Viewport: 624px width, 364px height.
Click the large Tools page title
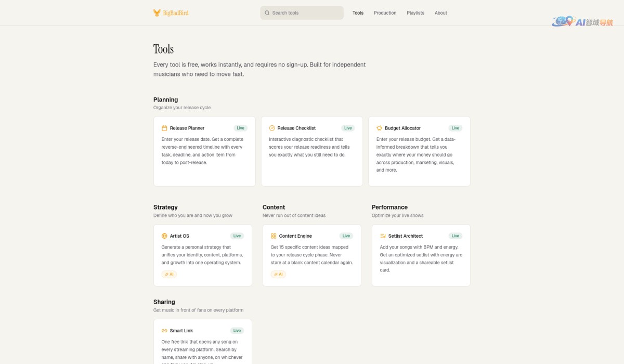[163, 49]
